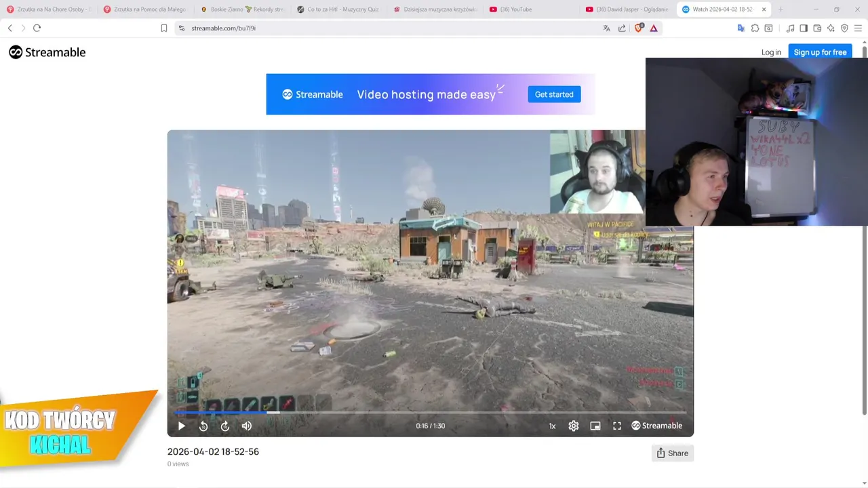Rewind the video by ten seconds
This screenshot has height=488, width=868.
pos(203,426)
